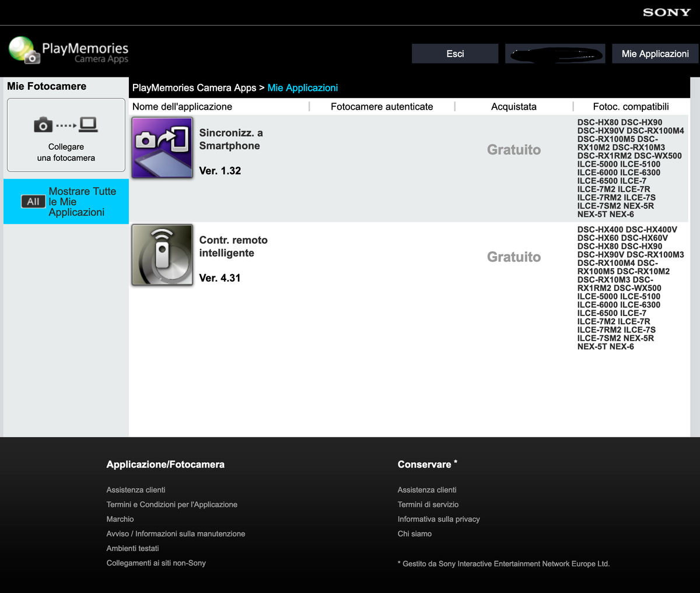Click the Mie Applicazioni breadcrumb link
This screenshot has height=593, width=700.
[302, 87]
